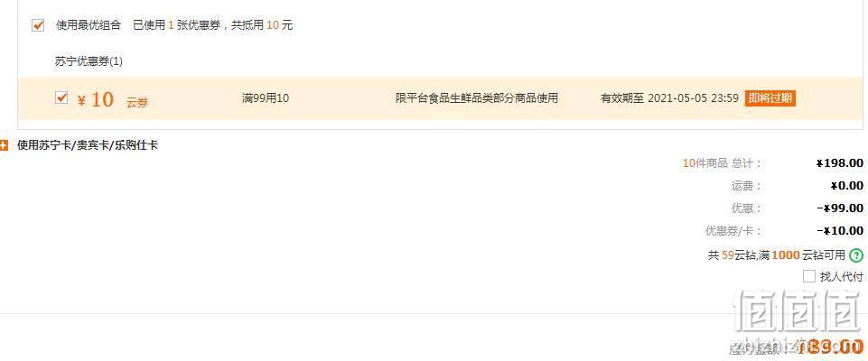Click the 优惠 -¥99.00 discount value

pos(840,208)
